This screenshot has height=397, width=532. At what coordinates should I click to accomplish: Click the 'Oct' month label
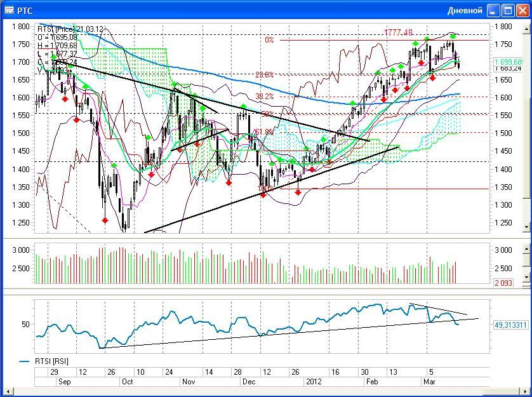[x=128, y=382]
